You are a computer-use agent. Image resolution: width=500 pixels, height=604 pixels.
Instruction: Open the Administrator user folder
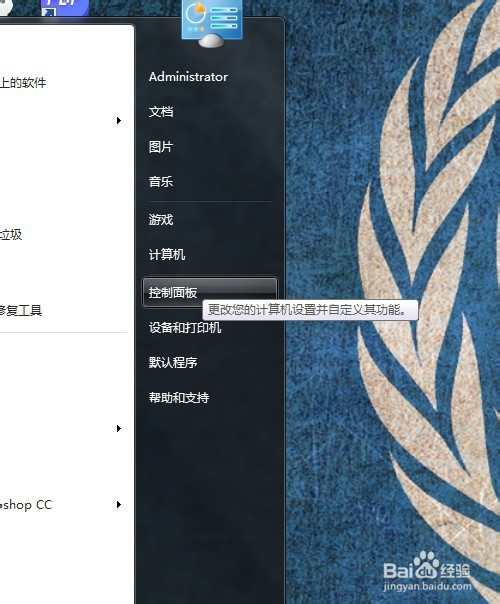click(x=188, y=77)
